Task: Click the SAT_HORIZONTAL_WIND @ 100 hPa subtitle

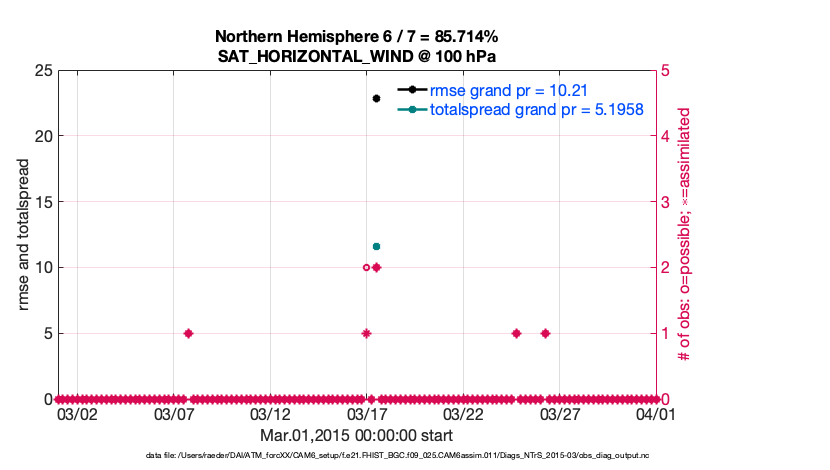Action: tap(357, 56)
